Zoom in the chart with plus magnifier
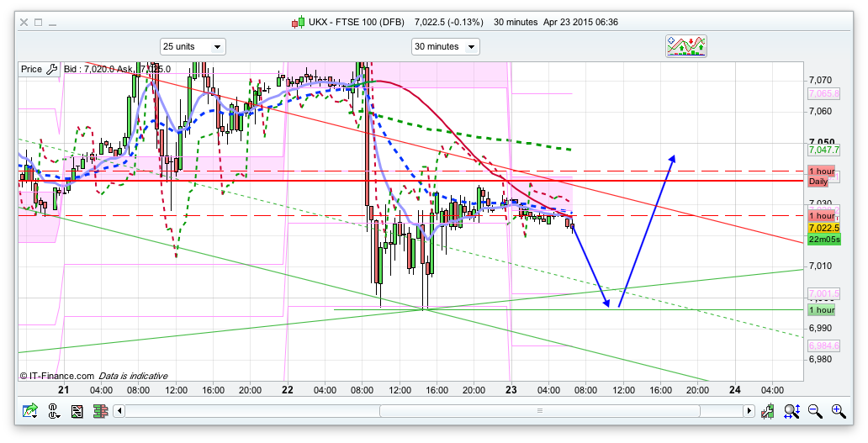 [x=839, y=411]
